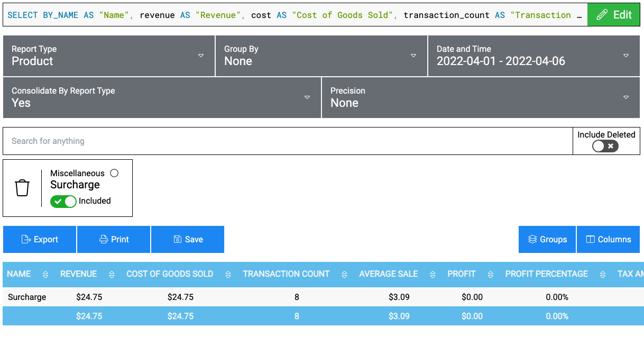
Task: Sort by COST OF GOODS SOLD arrows
Action: [x=228, y=274]
